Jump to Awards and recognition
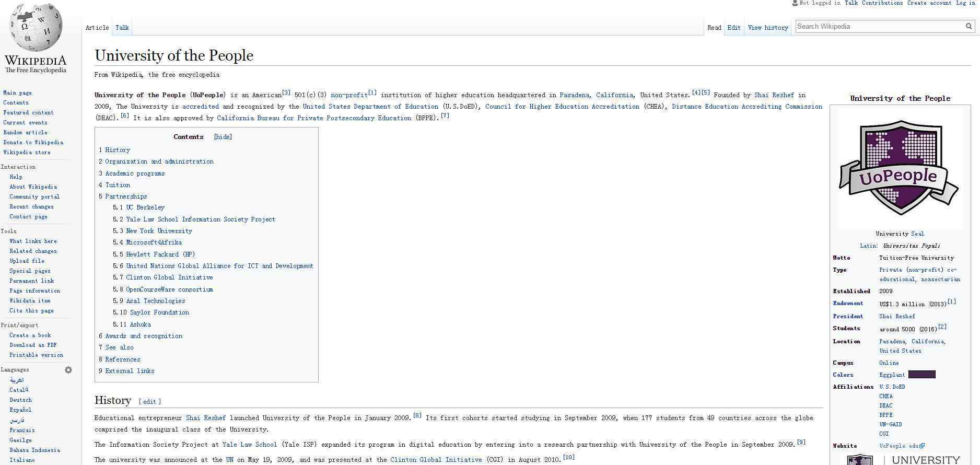This screenshot has width=980, height=465. (x=141, y=336)
